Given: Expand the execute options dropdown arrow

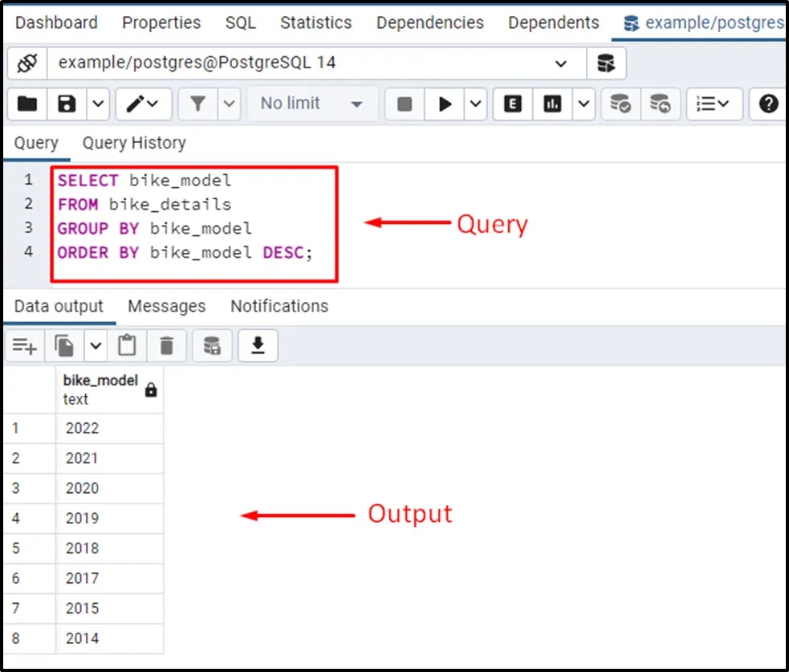Looking at the screenshot, I should point(475,104).
